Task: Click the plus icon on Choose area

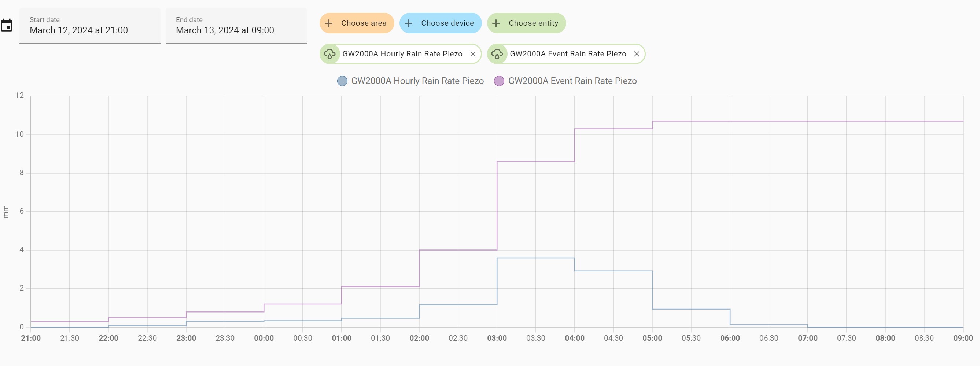Action: tap(328, 23)
